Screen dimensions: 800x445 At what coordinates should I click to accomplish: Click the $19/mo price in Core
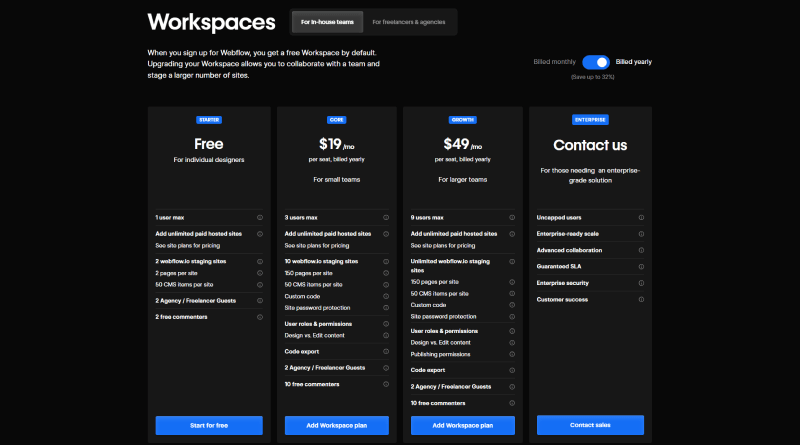coord(337,144)
